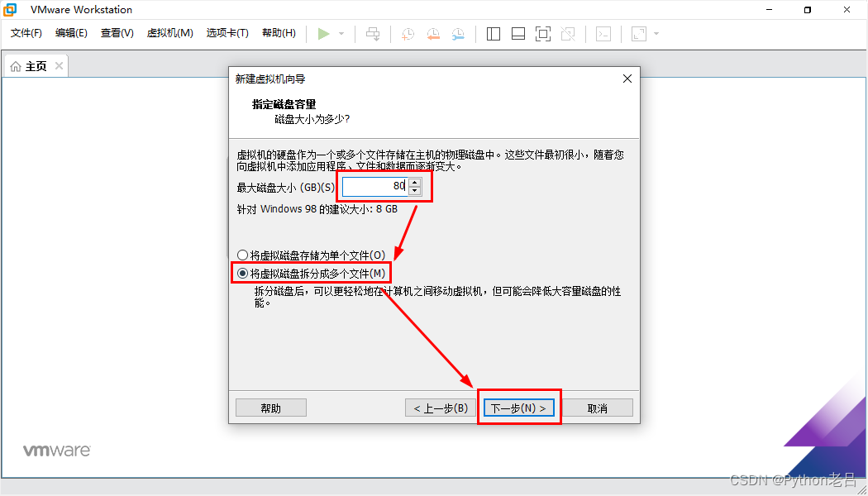Click the stretch guest display icon

point(639,34)
